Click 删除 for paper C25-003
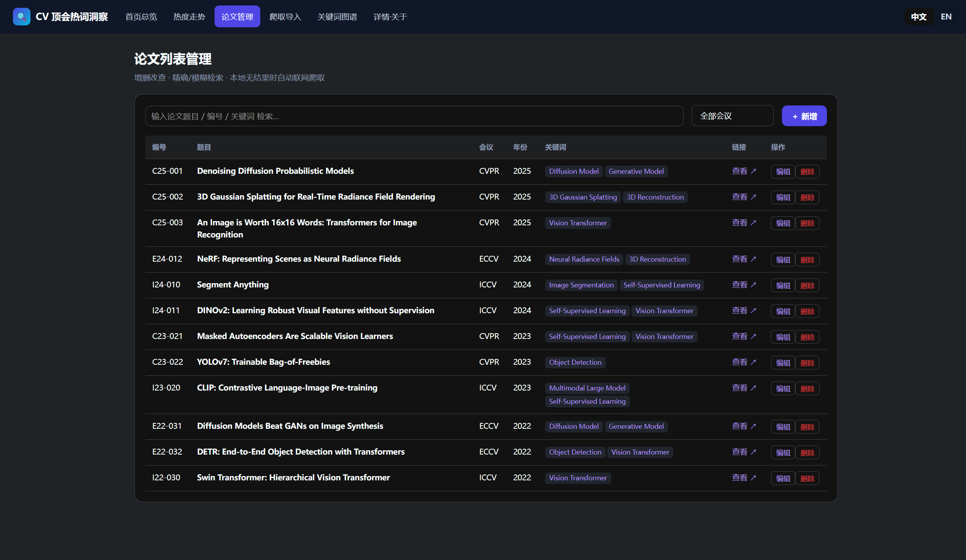The image size is (966, 560). pyautogui.click(x=807, y=223)
